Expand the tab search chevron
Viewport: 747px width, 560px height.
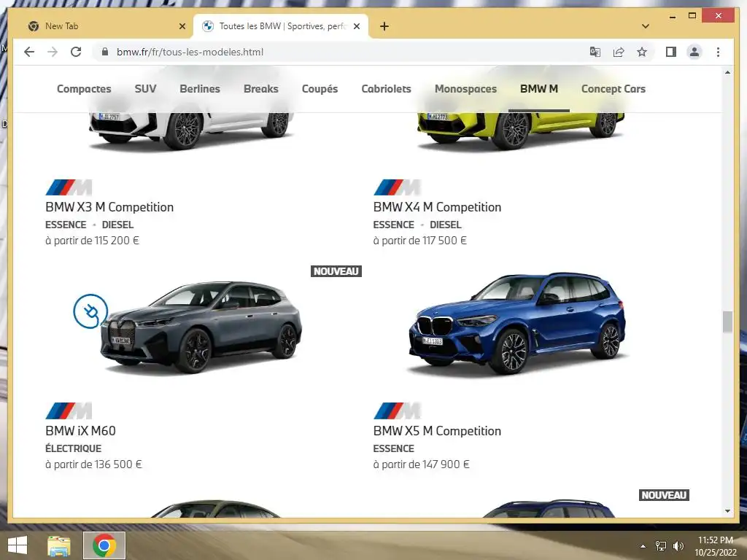[646, 26]
